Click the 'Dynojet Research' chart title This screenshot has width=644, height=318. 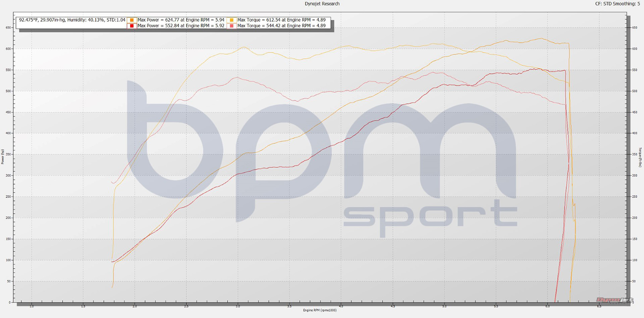point(322,4)
